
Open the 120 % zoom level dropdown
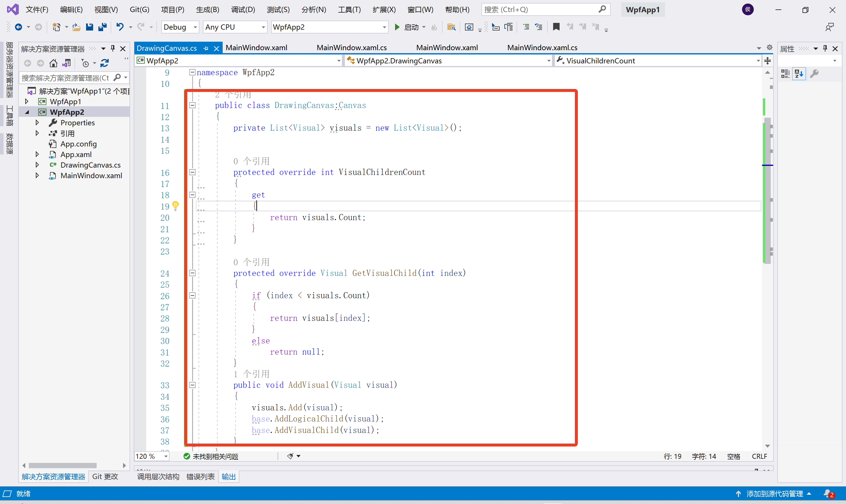pos(166,456)
